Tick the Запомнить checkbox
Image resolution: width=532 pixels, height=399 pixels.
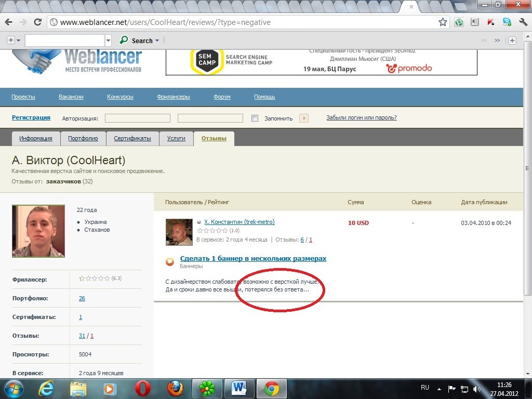[255, 118]
